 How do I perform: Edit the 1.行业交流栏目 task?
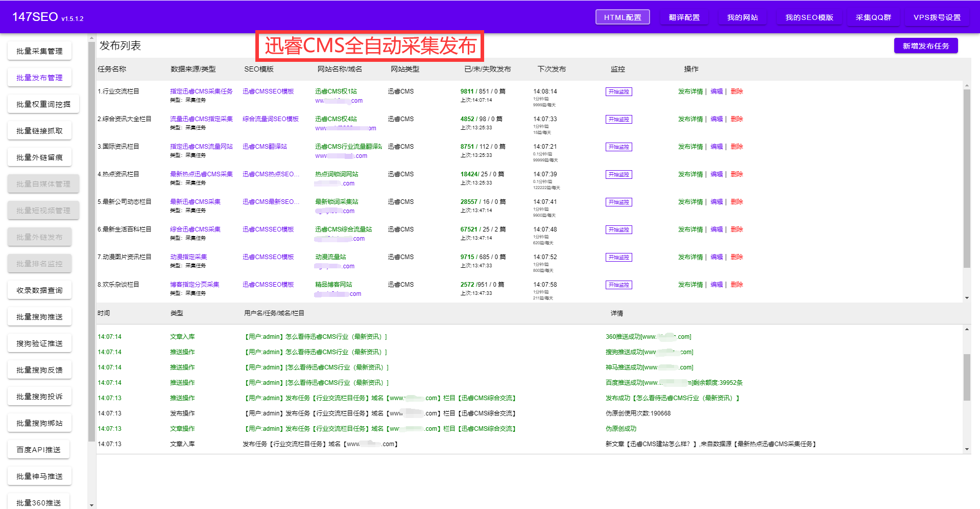click(716, 91)
